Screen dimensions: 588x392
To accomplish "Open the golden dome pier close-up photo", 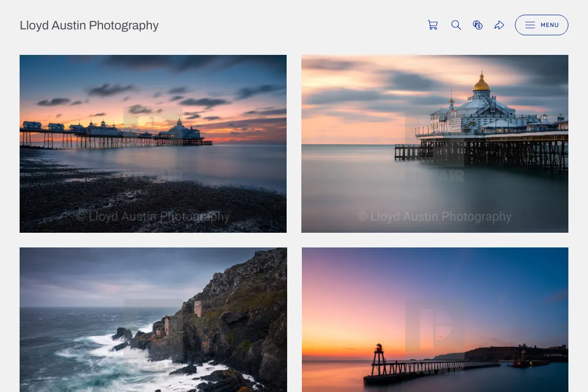I will pyautogui.click(x=435, y=144).
